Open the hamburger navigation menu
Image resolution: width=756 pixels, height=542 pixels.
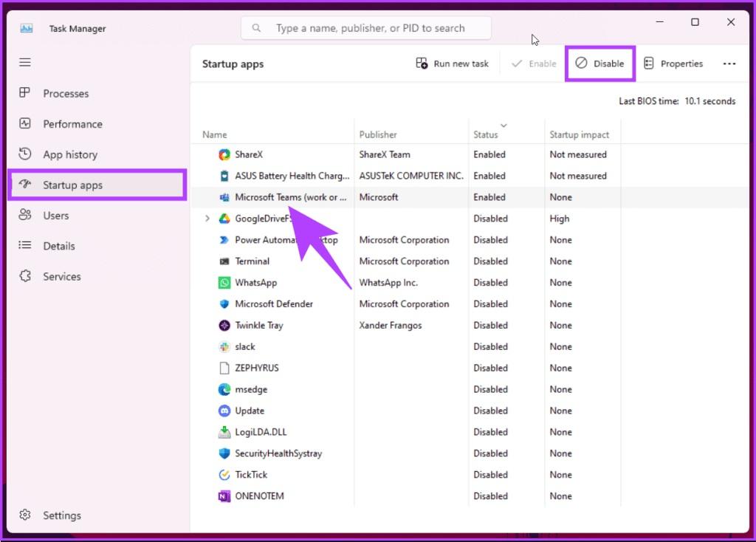[x=25, y=63]
